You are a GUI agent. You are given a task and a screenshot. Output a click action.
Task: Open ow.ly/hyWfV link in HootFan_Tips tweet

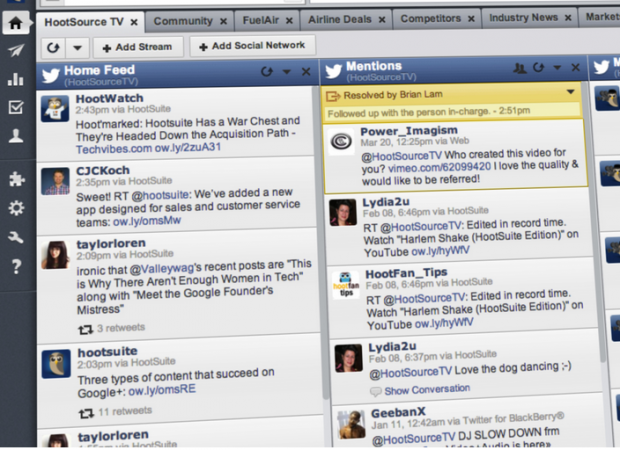pos(444,323)
